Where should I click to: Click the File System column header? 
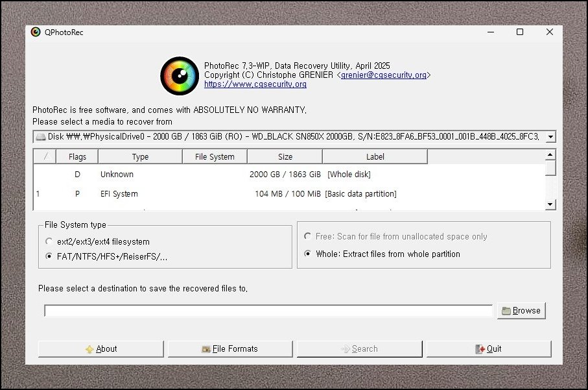coord(215,157)
